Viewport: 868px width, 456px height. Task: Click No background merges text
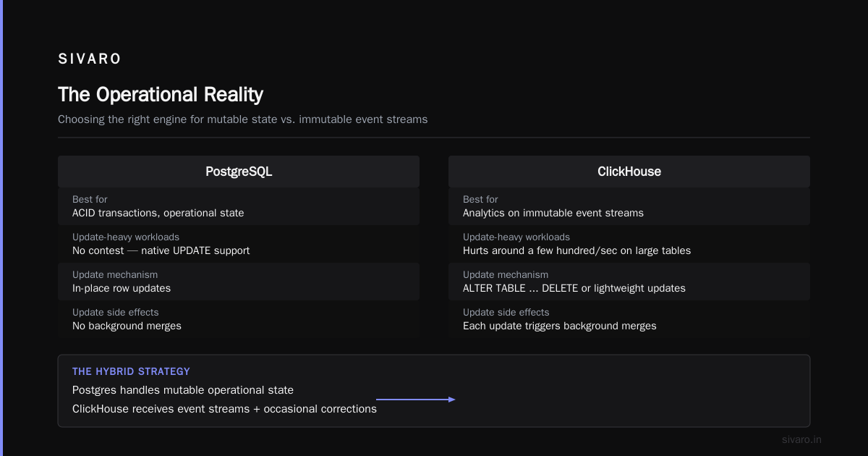click(x=127, y=326)
